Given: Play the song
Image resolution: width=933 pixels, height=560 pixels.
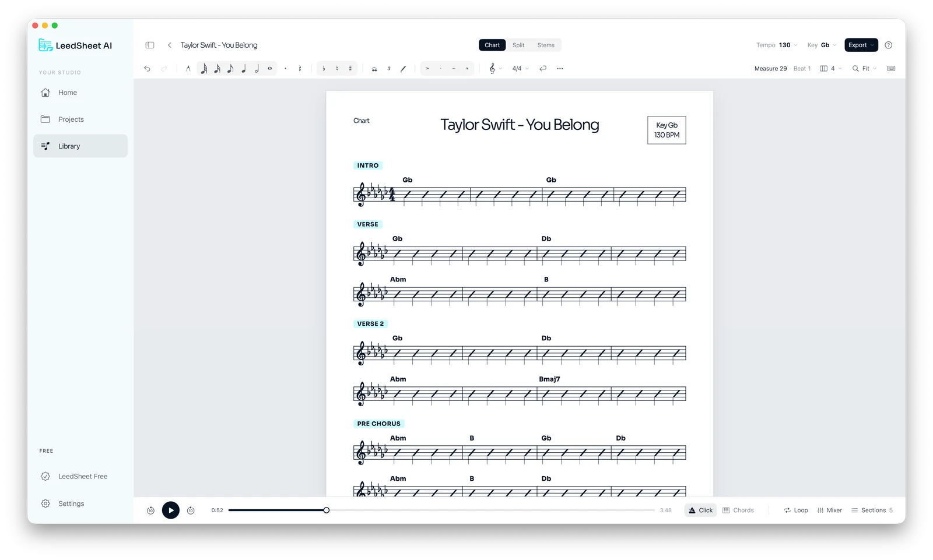Looking at the screenshot, I should click(x=171, y=510).
